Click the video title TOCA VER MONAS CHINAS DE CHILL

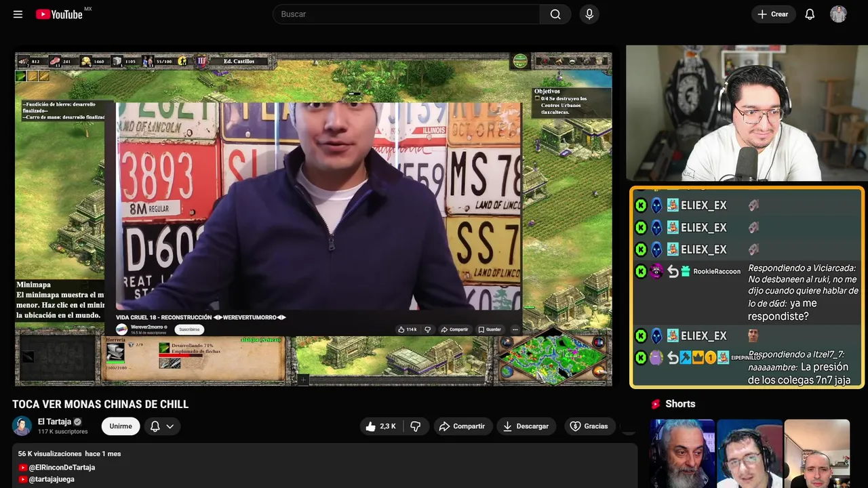point(100,405)
